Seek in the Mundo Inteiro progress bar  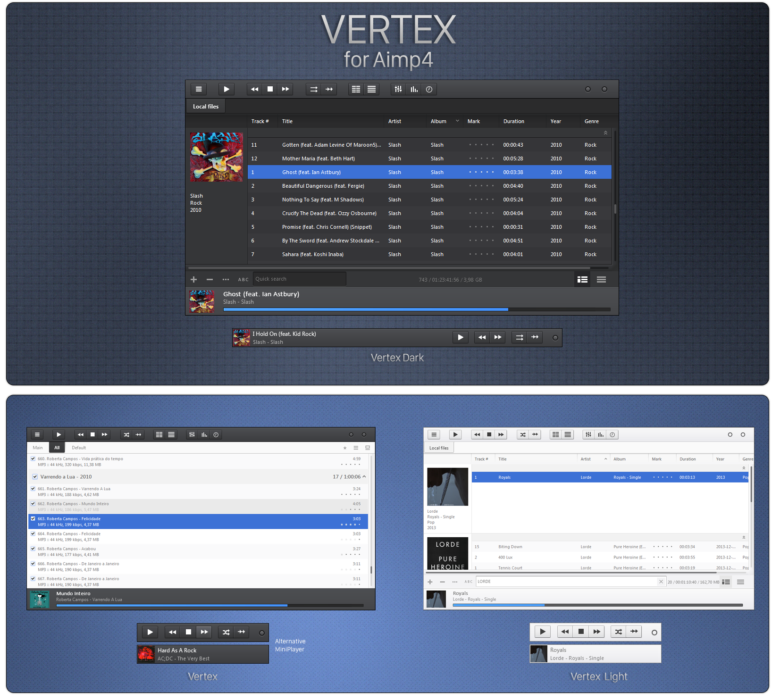pos(210,605)
